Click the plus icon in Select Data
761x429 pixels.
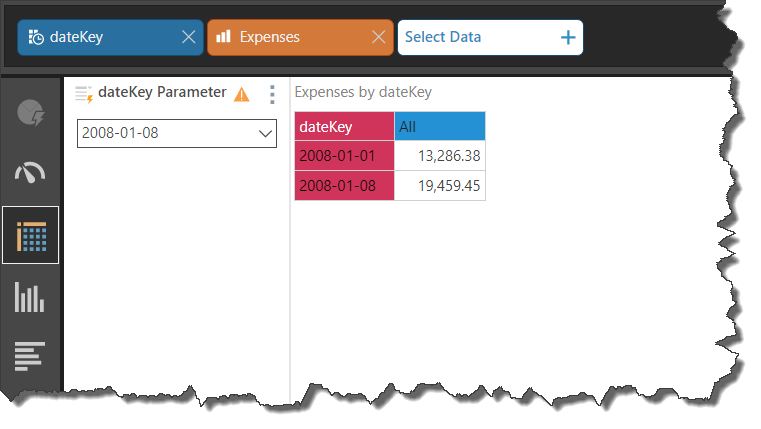[568, 37]
